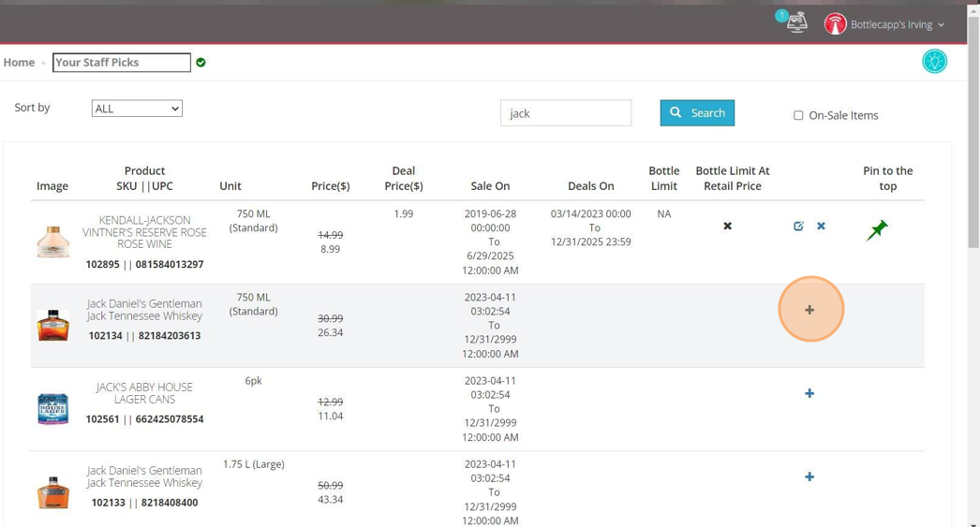Select the JACK'S ABBY HOUSE LAGER CANS name

[x=144, y=393]
